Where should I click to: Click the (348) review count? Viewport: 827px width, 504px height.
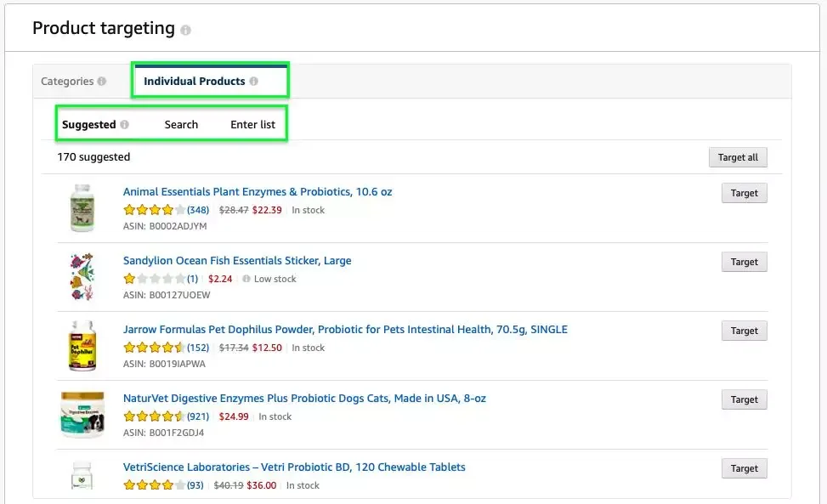click(x=198, y=210)
